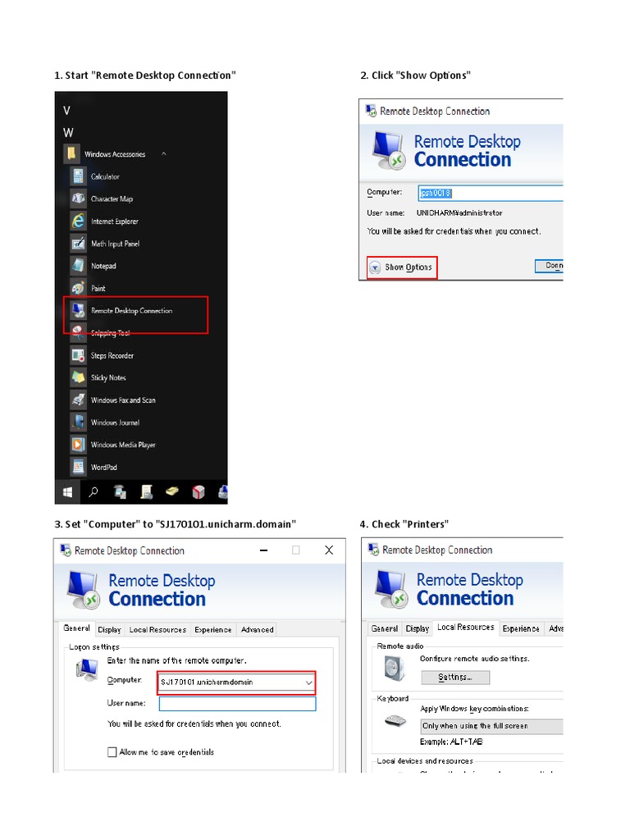The width and height of the screenshot is (630, 840).
Task: Switch to Display tab in step 3 dialog
Action: 109,630
